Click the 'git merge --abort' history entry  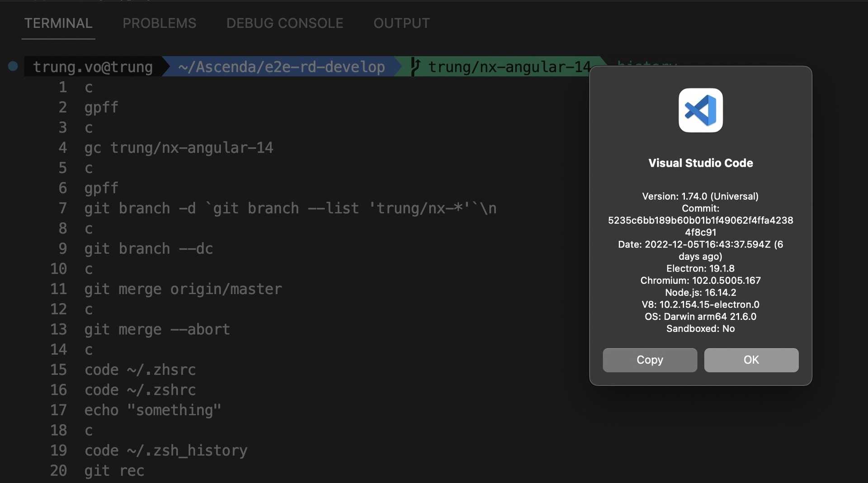157,329
